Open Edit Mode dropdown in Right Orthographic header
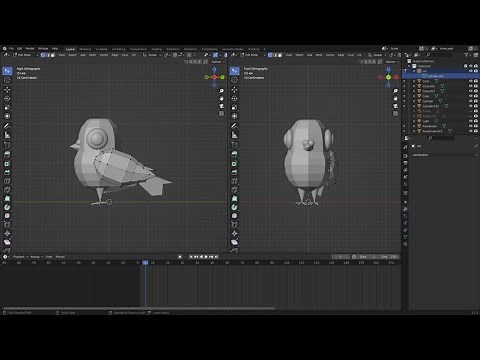This screenshot has width=480, height=360. tap(26, 55)
